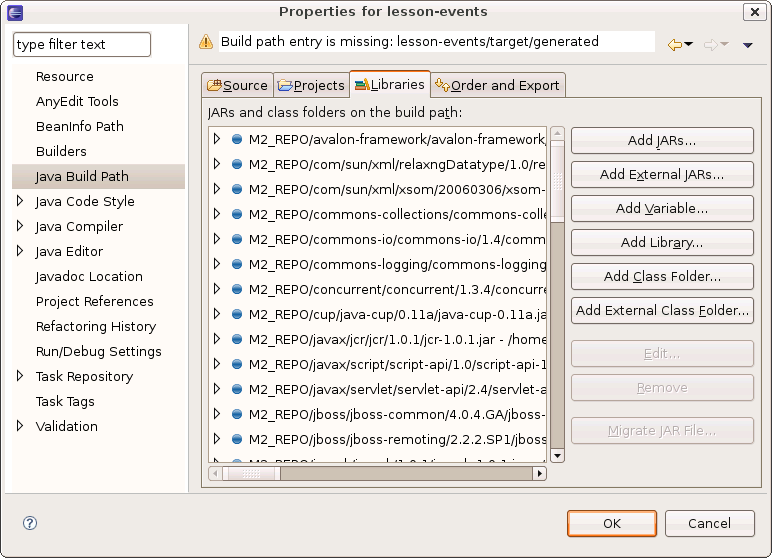The width and height of the screenshot is (772, 558).
Task: Dismiss the dialog with Cancel
Action: pos(709,524)
